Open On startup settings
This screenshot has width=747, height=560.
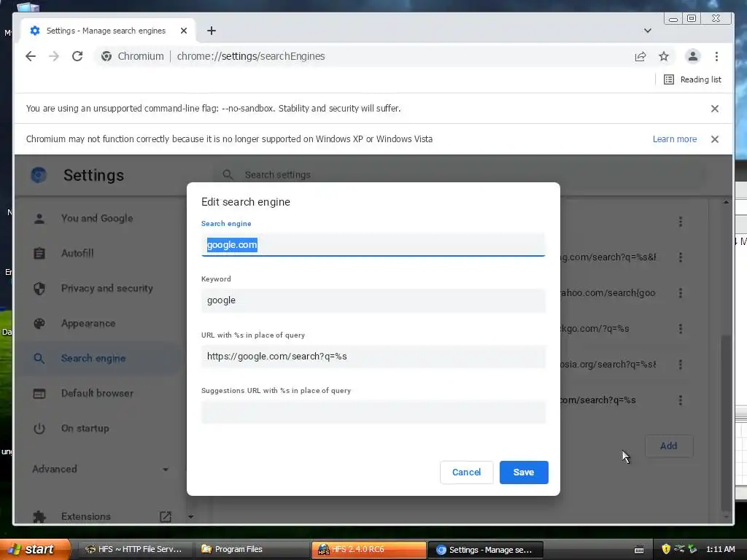coord(85,428)
